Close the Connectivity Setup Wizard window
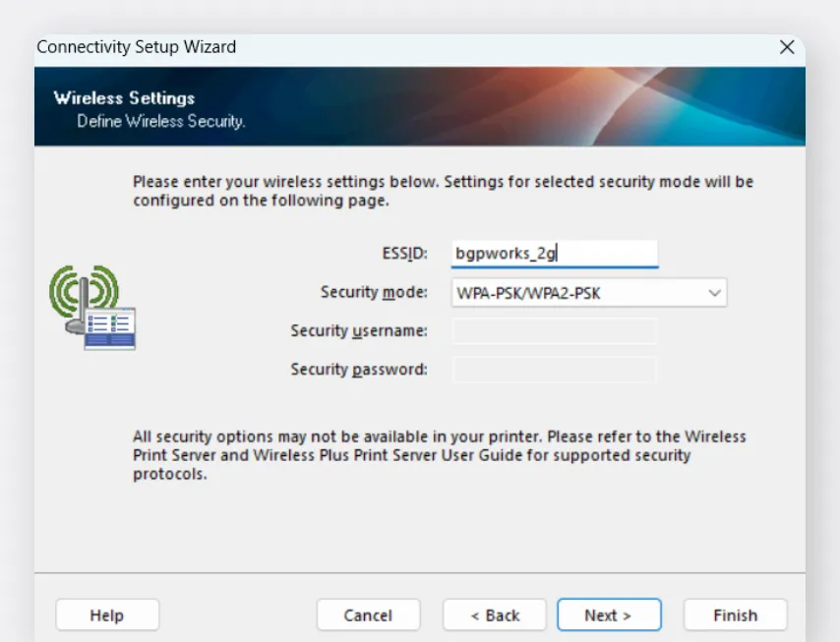This screenshot has width=840, height=642. pos(786,47)
